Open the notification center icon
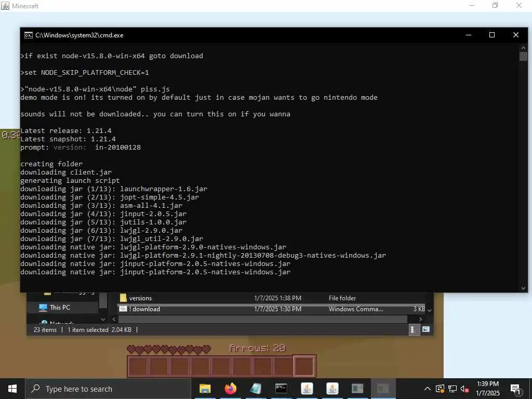This screenshot has height=399, width=532. 515,389
